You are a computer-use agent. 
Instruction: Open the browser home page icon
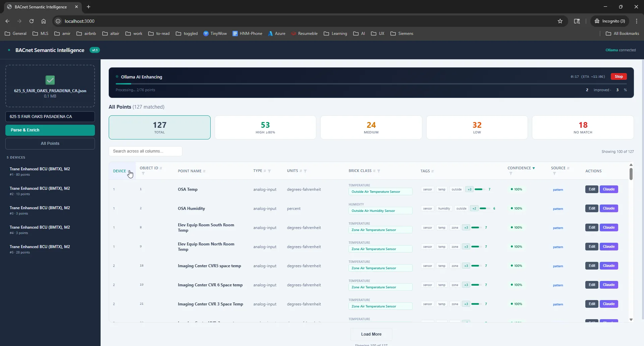coord(44,21)
